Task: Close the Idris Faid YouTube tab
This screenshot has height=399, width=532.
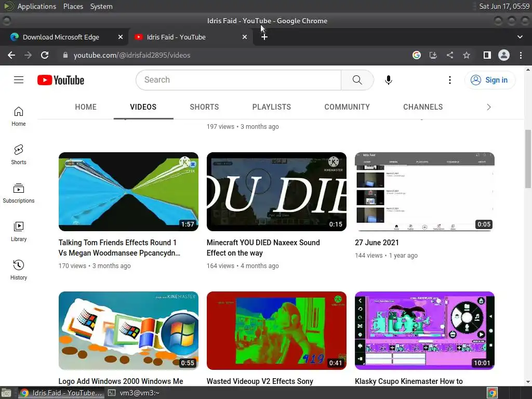Action: [x=245, y=37]
